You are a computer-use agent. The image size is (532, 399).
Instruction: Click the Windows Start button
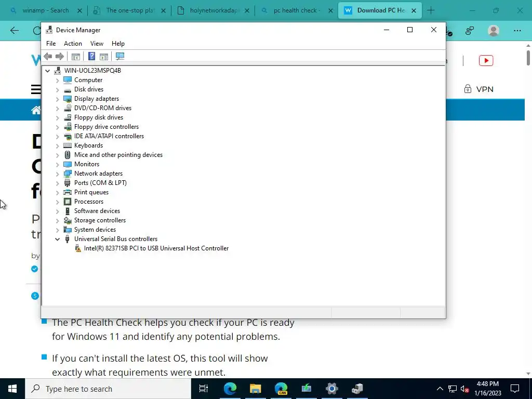[x=12, y=389]
